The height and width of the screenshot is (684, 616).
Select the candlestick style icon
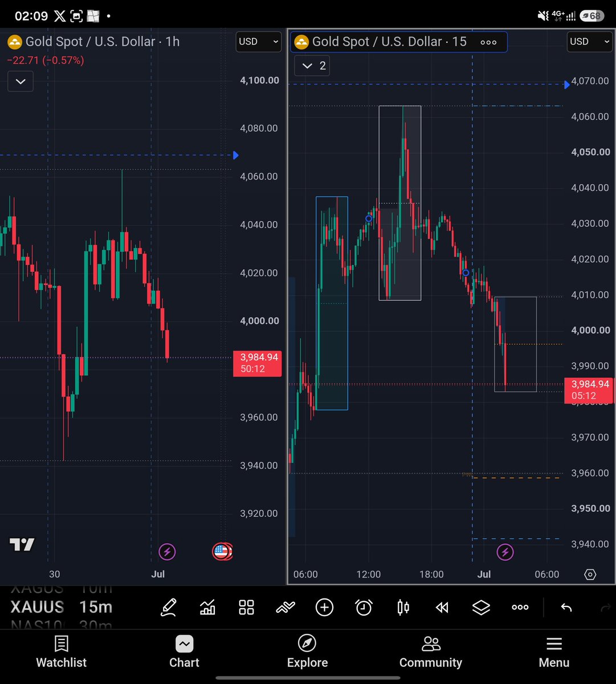click(403, 608)
